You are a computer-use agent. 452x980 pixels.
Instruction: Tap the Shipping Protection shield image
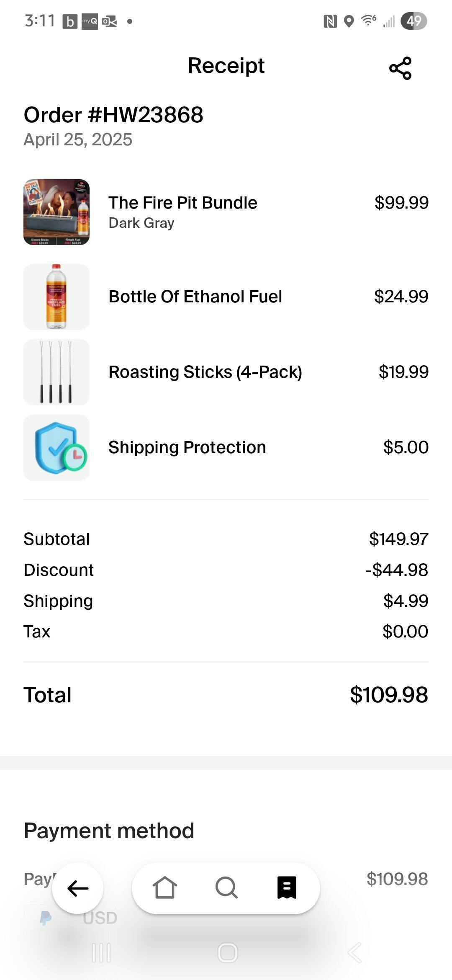tap(56, 448)
